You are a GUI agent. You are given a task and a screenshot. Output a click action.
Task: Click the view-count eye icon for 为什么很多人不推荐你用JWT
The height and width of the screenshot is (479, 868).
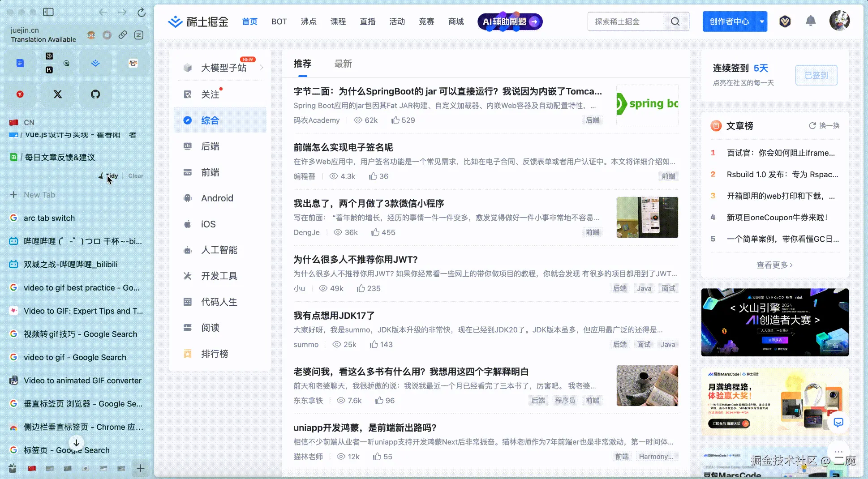[x=323, y=288]
